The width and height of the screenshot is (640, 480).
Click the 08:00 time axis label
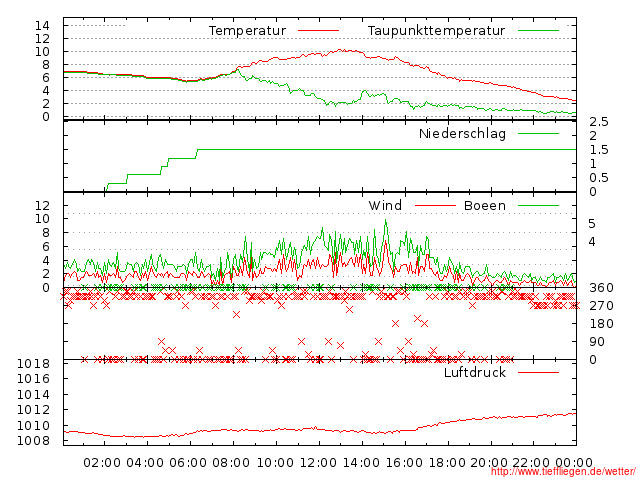pyautogui.click(x=231, y=463)
